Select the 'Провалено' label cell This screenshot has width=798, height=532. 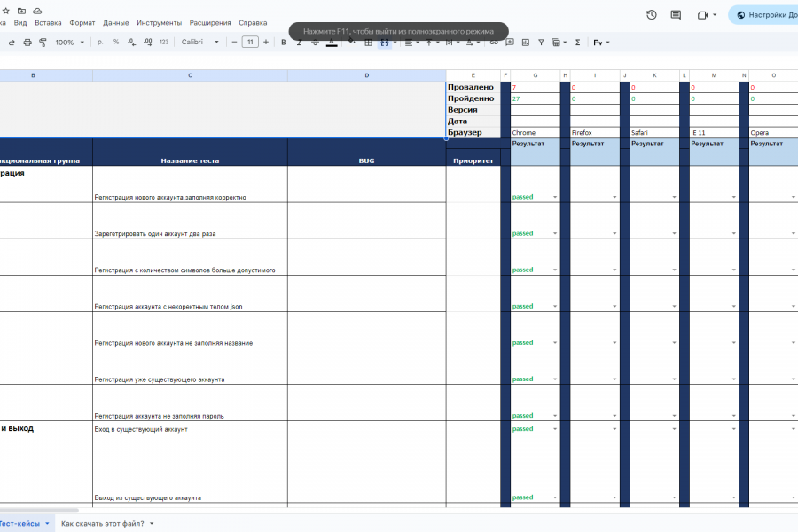473,87
